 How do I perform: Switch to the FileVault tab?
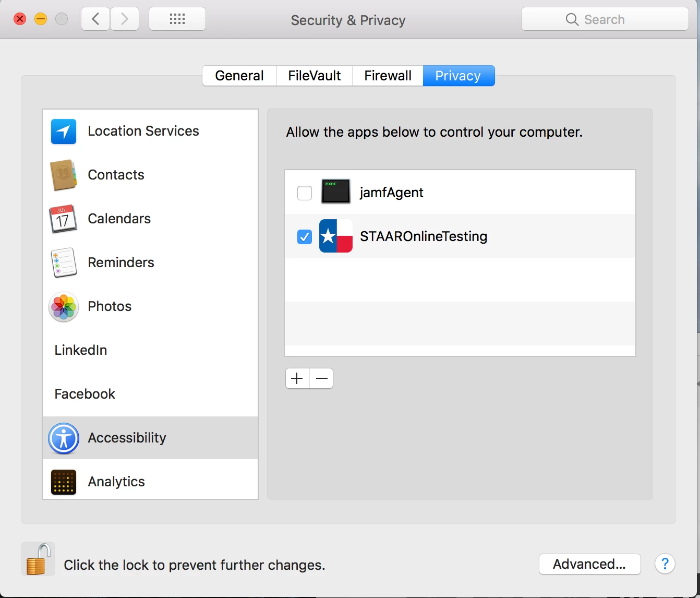(x=315, y=76)
